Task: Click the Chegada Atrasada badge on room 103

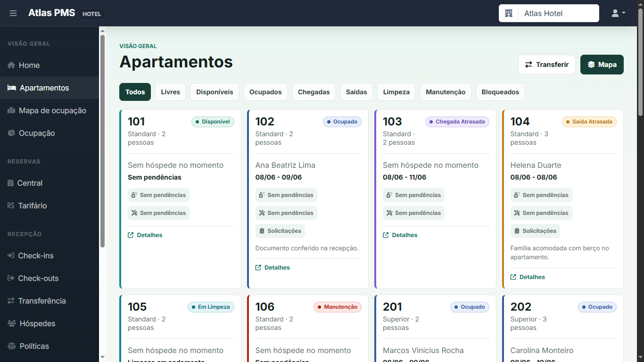Action: click(x=457, y=122)
